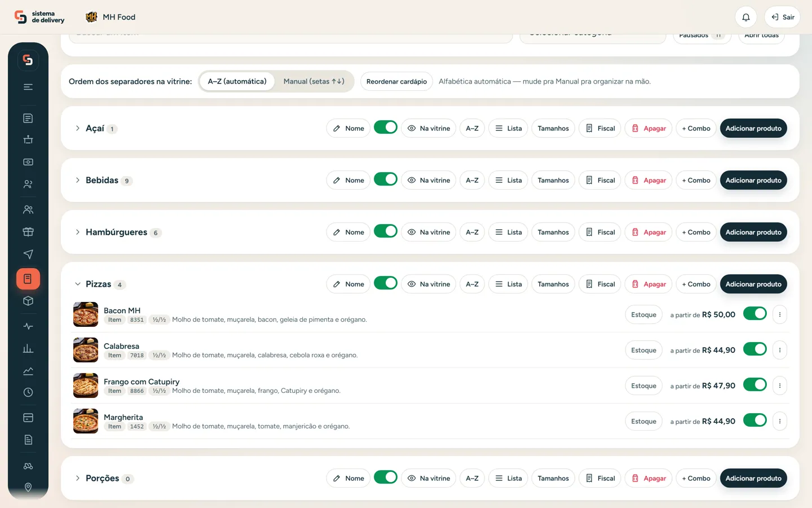Open the cash payment icon in sidebar
The height and width of the screenshot is (508, 812).
[28, 162]
